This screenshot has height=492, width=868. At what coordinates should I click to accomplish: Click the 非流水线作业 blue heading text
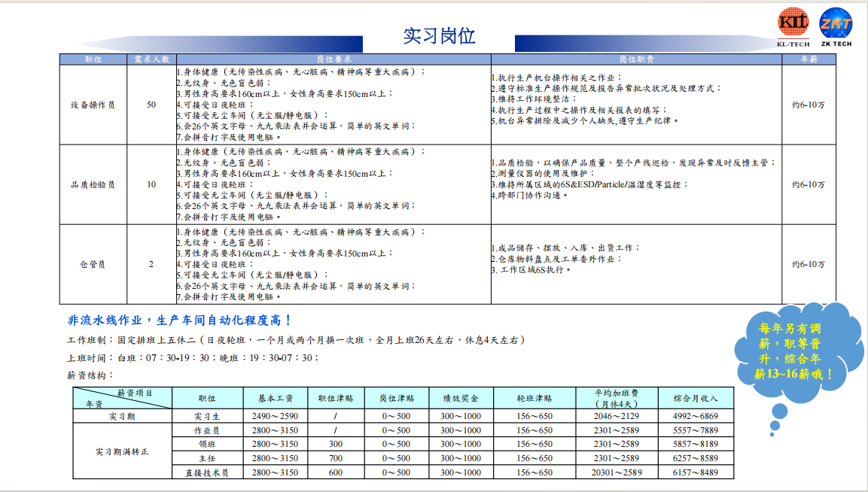point(179,320)
